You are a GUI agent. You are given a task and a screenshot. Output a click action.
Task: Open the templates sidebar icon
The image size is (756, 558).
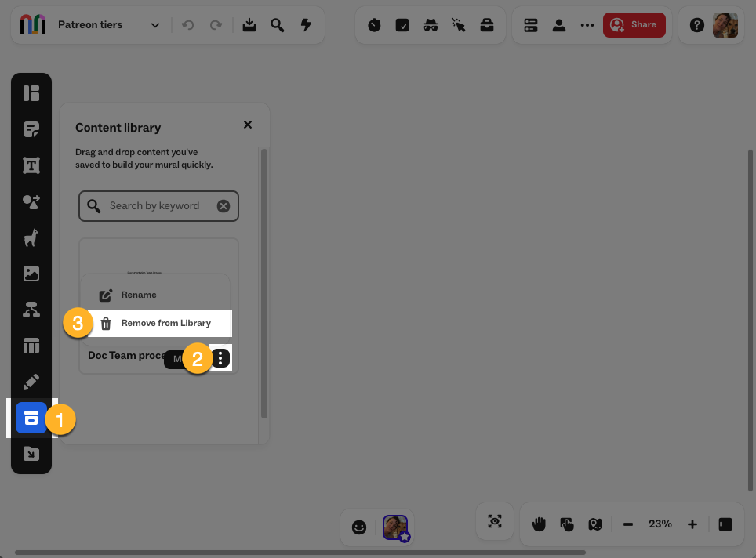point(31,93)
